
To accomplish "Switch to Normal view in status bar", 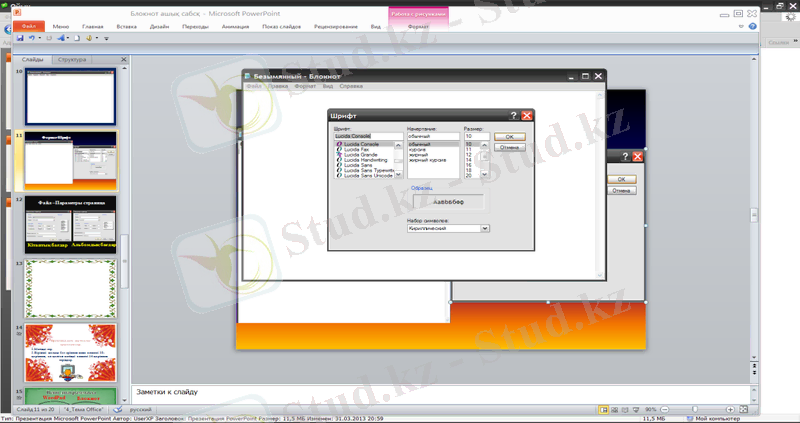I will tap(604, 410).
